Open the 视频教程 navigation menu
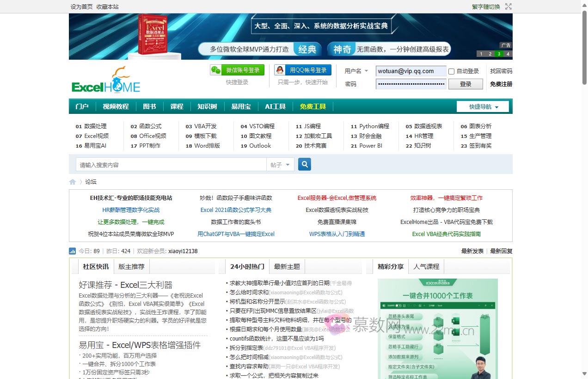 (x=115, y=106)
